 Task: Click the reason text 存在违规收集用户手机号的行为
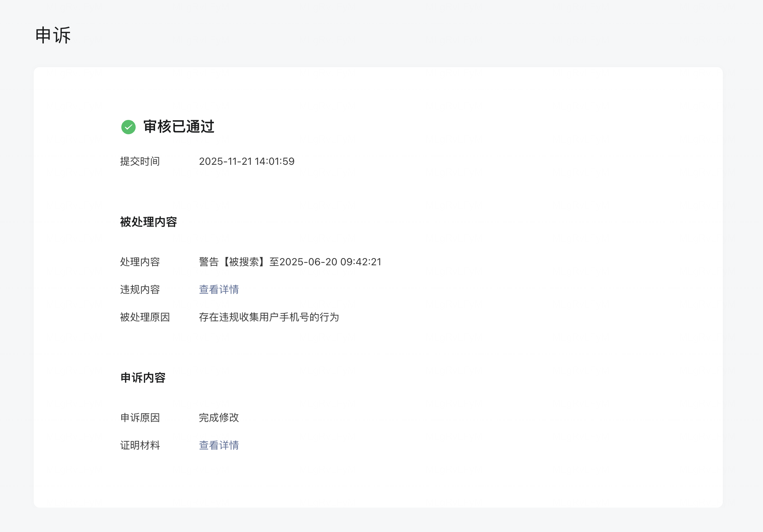269,317
